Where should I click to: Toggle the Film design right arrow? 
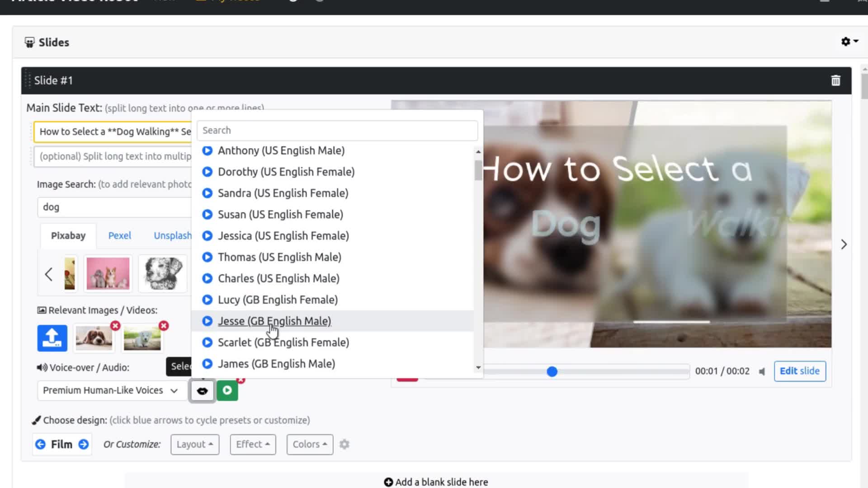point(84,444)
